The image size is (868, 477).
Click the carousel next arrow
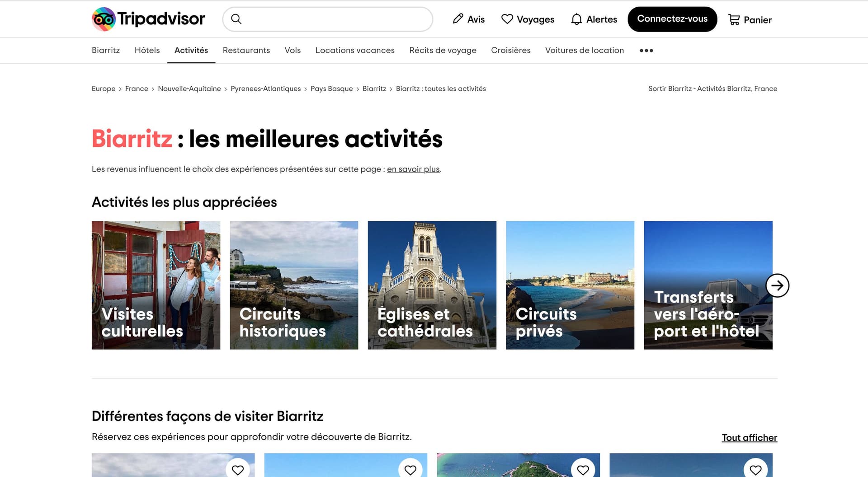pos(778,285)
